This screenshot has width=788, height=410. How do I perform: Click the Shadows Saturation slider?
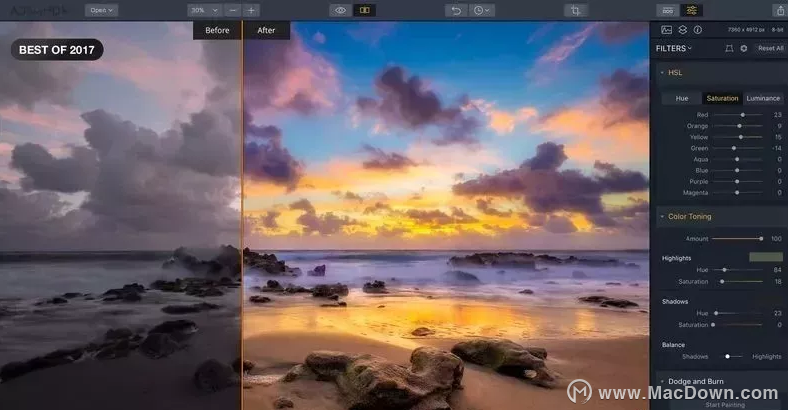(738, 325)
